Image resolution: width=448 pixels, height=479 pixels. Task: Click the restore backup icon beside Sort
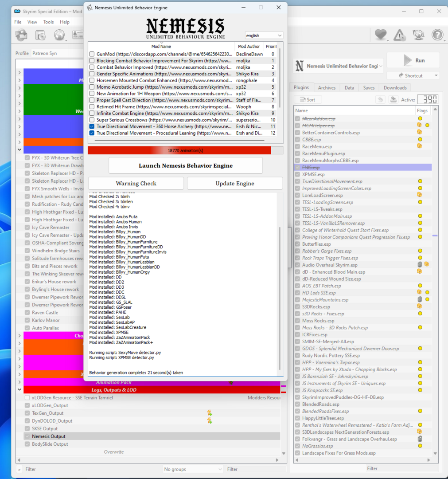[x=380, y=100]
